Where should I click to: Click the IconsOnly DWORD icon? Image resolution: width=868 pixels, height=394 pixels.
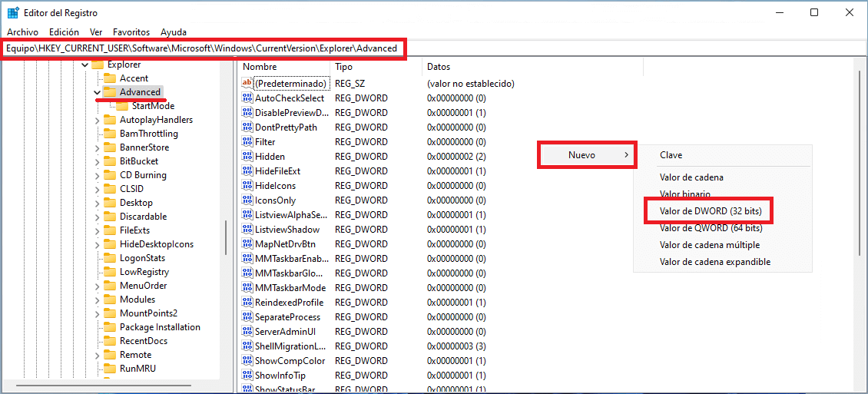pyautogui.click(x=247, y=200)
